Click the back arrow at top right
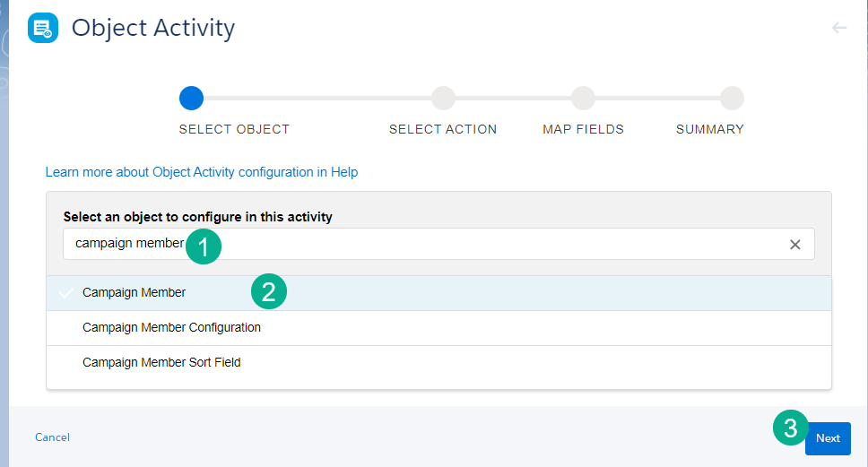The width and height of the screenshot is (868, 467). pyautogui.click(x=839, y=28)
